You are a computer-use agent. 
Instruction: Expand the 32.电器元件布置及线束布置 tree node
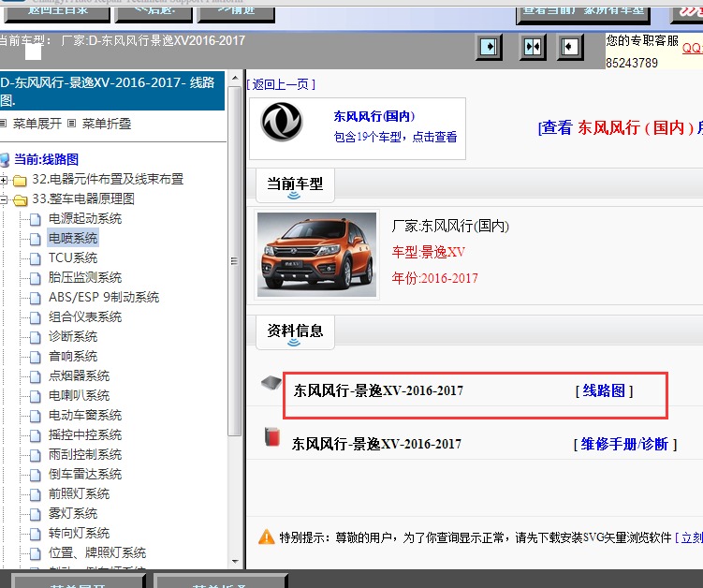click(x=4, y=181)
